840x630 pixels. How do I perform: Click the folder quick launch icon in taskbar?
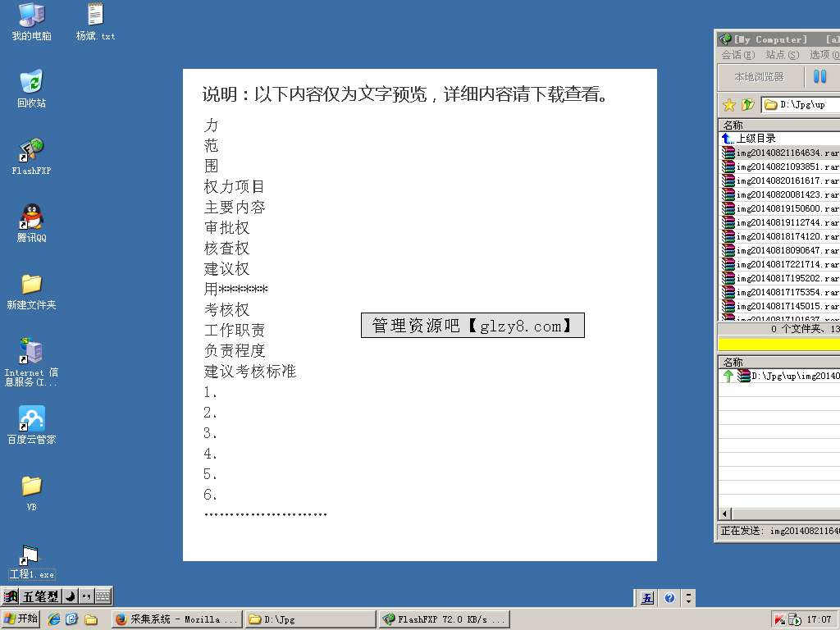tap(90, 619)
